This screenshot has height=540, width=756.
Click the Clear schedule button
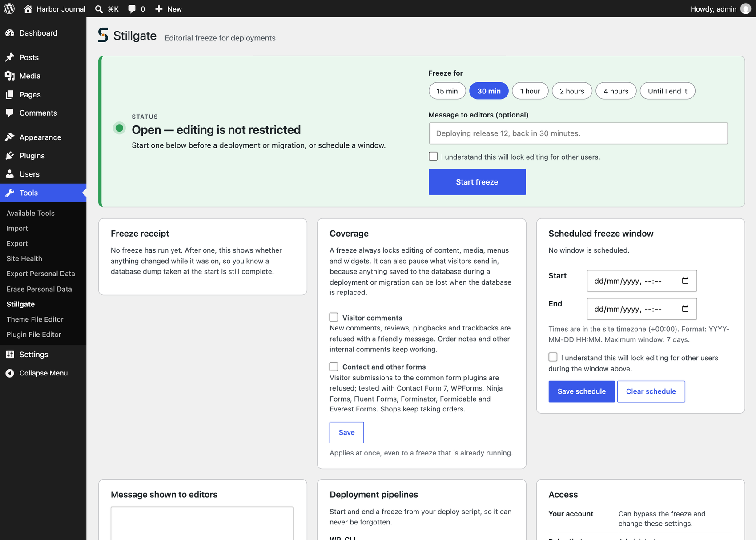click(x=651, y=391)
